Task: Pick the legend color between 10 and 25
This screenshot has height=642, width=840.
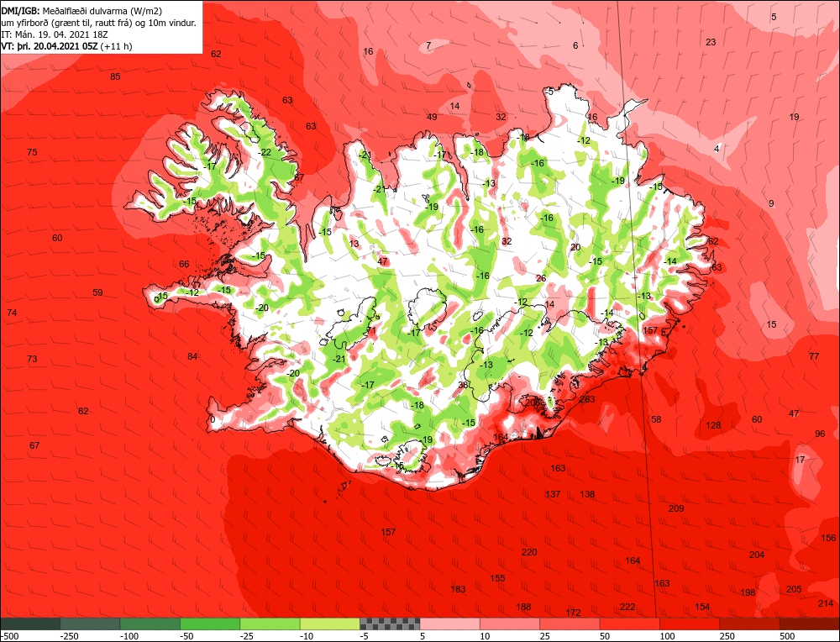Action: (510, 624)
